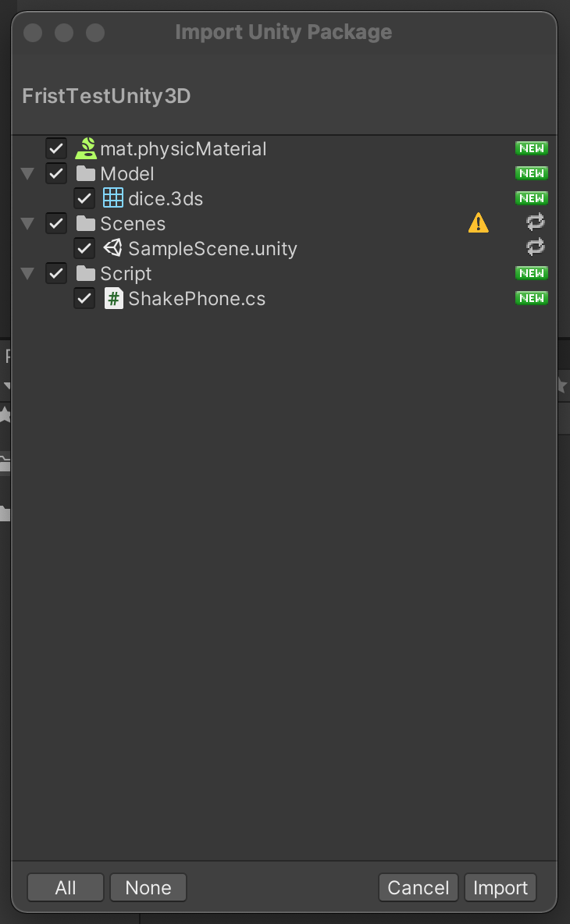
Task: Toggle the Script folder checkbox
Action: point(56,273)
